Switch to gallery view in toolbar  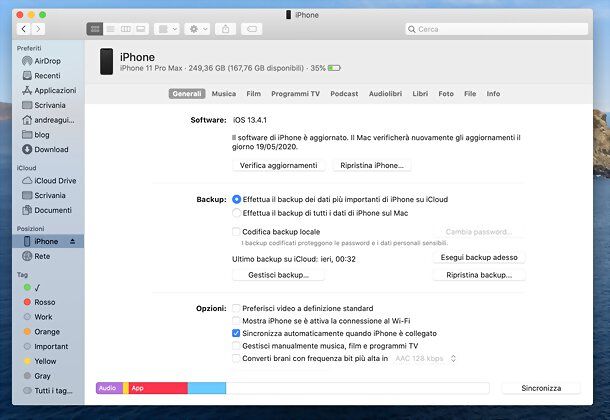click(141, 29)
